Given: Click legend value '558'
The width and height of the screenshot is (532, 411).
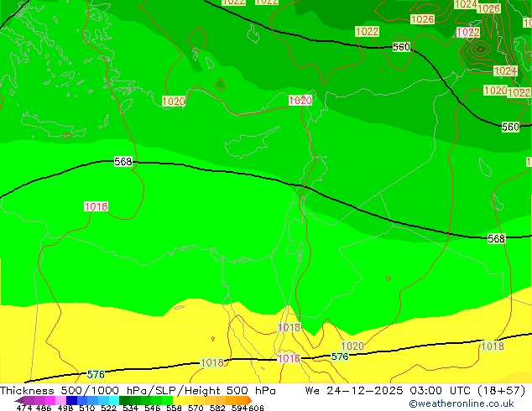Looking at the screenshot, I should (174, 408).
